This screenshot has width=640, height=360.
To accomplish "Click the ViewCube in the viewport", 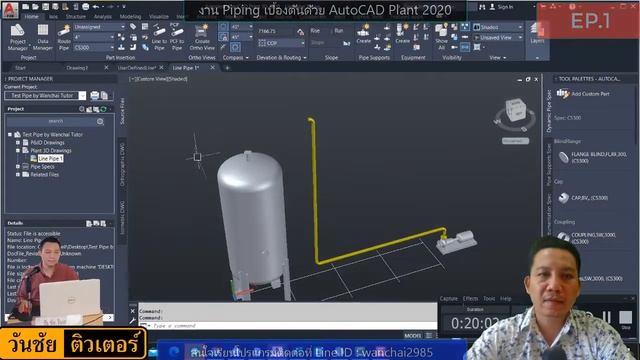I will [x=516, y=110].
